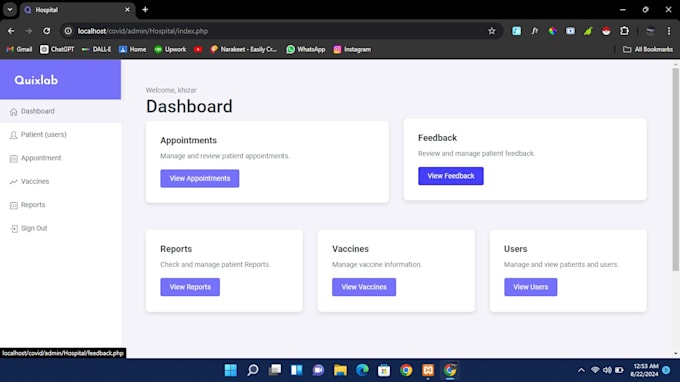Open the Instagram bookmark
The image size is (680, 382).
tap(352, 49)
